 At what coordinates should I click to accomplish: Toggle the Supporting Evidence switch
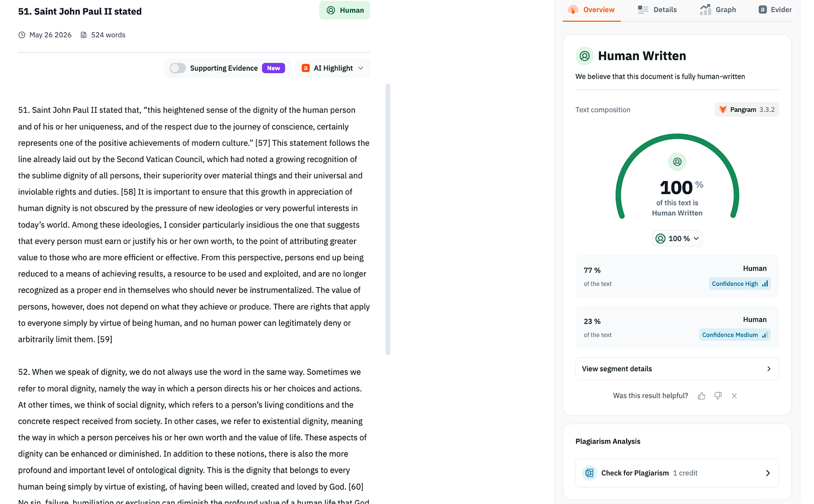(178, 68)
